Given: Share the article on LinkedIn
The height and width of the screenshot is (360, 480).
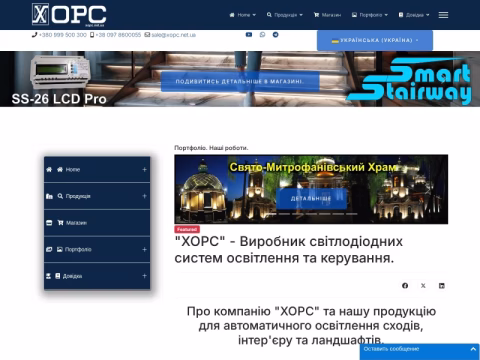Looking at the screenshot, I should point(442,286).
